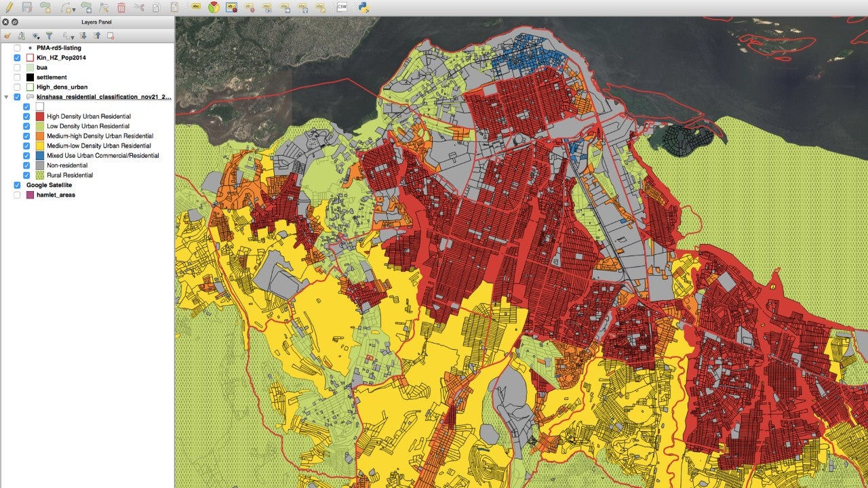The width and height of the screenshot is (868, 488).
Task: Uncheck High Density Urban Residential category
Action: point(26,117)
